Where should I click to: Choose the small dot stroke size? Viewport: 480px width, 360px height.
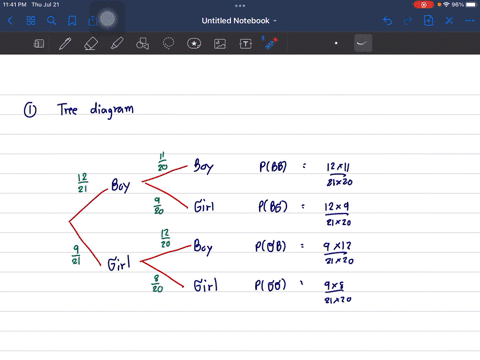point(336,43)
